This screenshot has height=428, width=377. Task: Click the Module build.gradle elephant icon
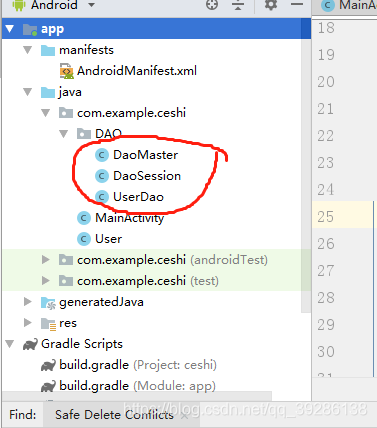point(48,387)
